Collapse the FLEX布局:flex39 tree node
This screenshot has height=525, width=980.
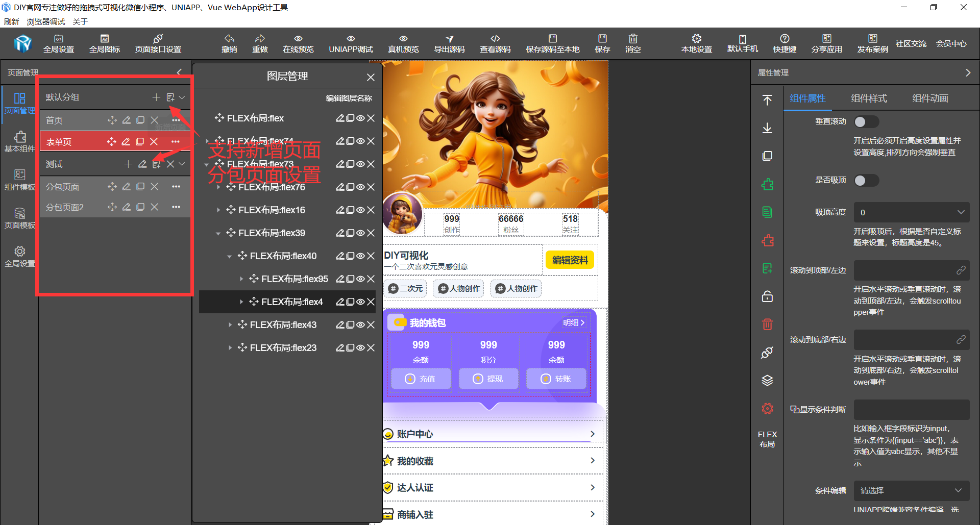point(218,233)
